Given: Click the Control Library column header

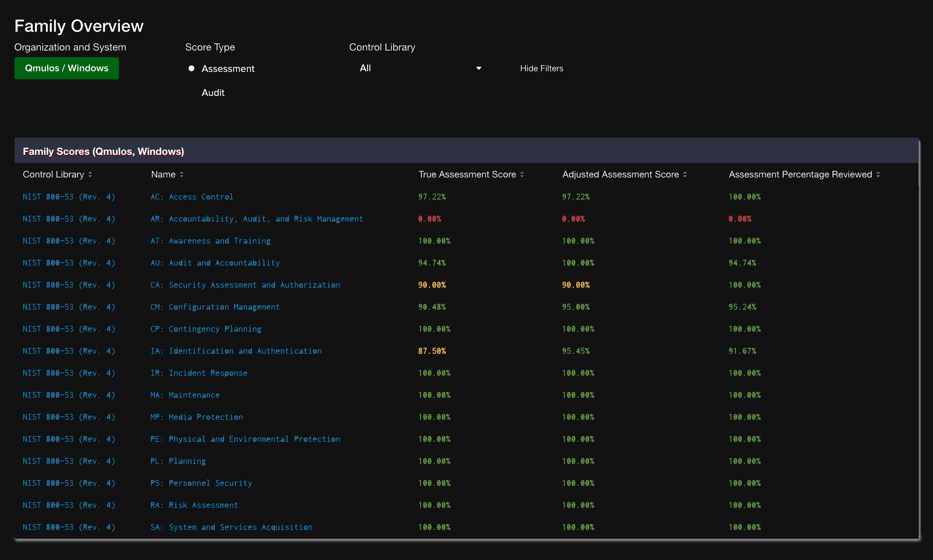Looking at the screenshot, I should 53,174.
